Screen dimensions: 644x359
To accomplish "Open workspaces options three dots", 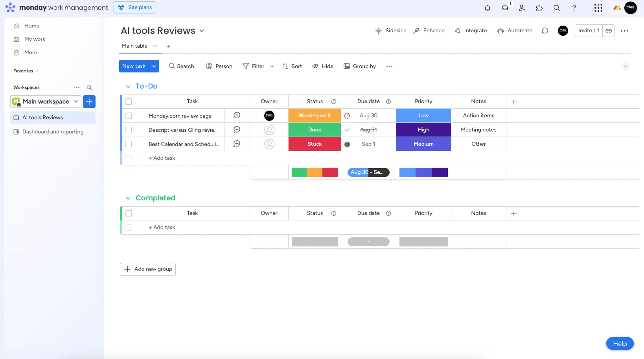I will coord(77,87).
